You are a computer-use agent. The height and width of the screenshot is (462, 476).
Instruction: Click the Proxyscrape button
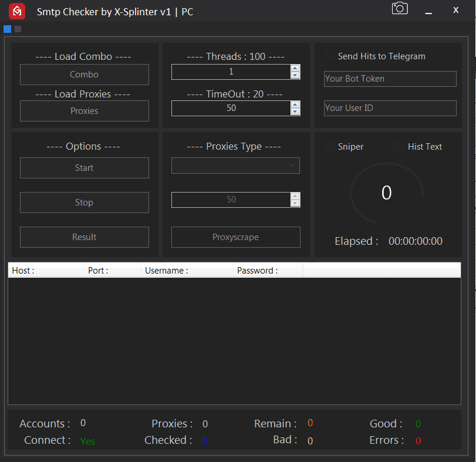tap(235, 237)
